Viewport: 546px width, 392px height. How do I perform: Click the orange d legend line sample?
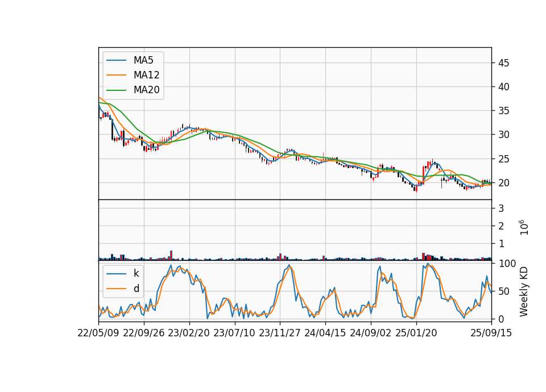pos(116,289)
